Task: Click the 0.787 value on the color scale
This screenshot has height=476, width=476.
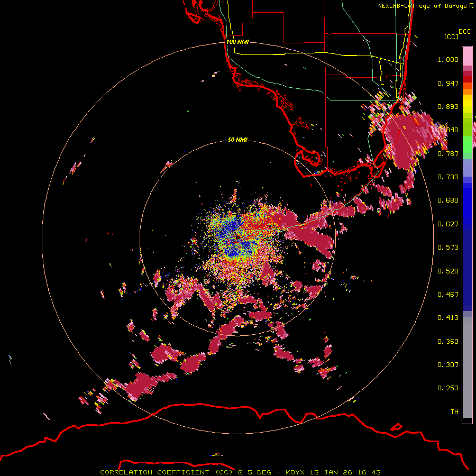Action: coord(448,153)
